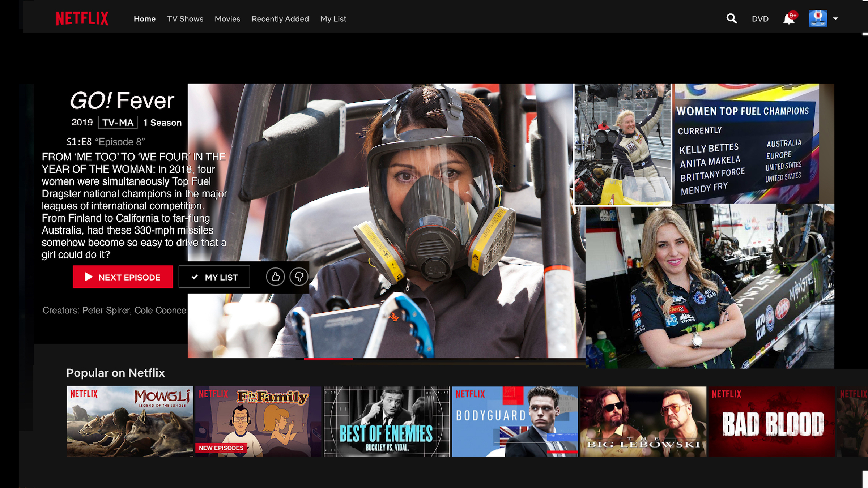This screenshot has height=488, width=868.
Task: Open My List in navigation bar
Action: (x=333, y=19)
